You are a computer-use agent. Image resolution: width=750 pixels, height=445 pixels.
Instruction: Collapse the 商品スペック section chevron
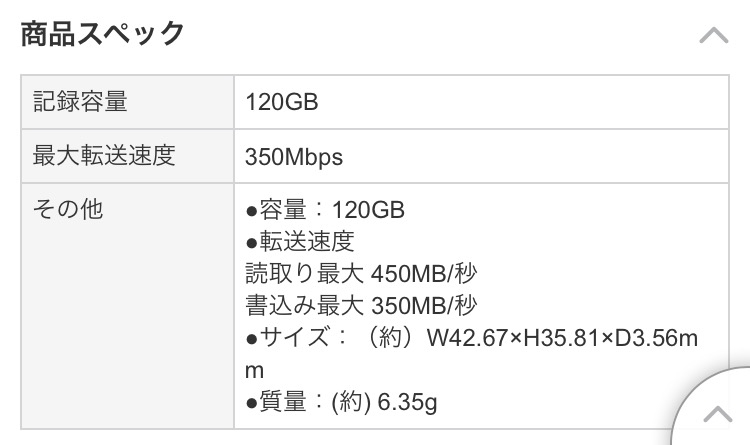point(713,35)
